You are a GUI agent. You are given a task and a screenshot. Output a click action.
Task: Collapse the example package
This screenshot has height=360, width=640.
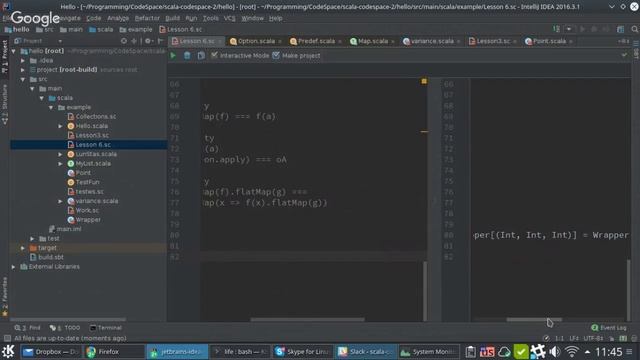coord(51,107)
